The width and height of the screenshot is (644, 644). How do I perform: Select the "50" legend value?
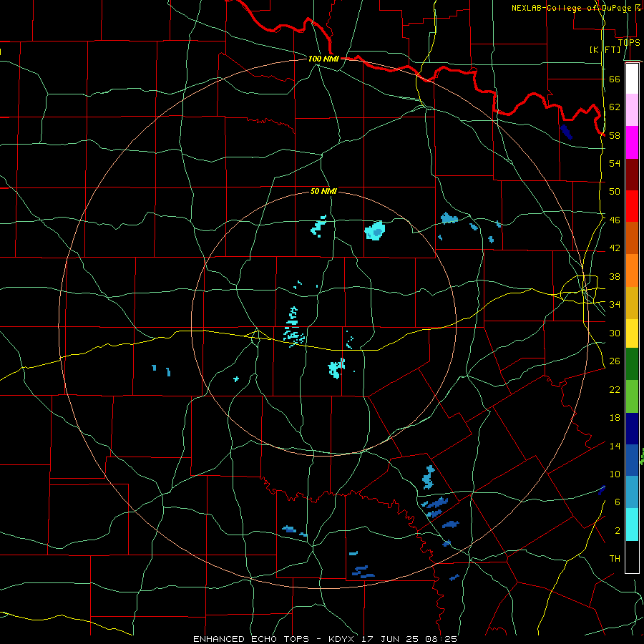coord(615,192)
